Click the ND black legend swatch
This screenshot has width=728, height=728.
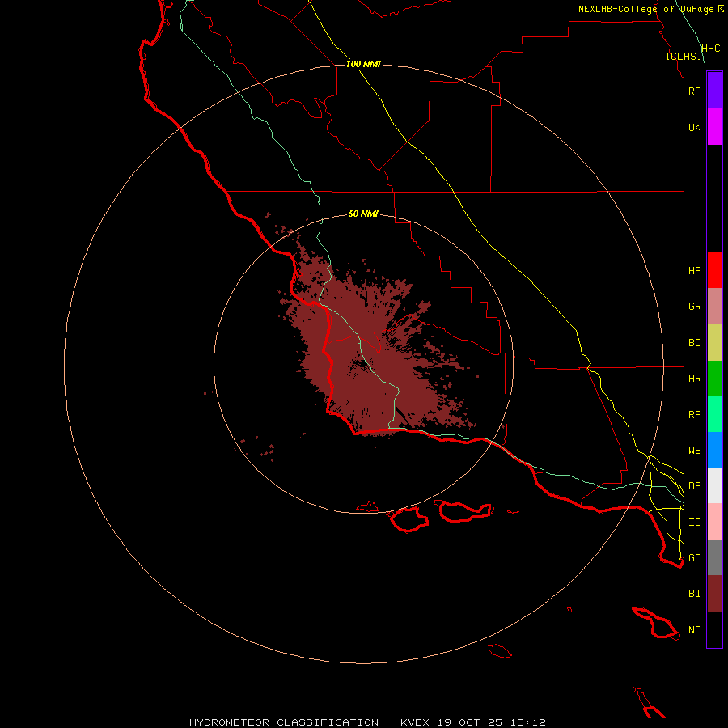point(714,629)
